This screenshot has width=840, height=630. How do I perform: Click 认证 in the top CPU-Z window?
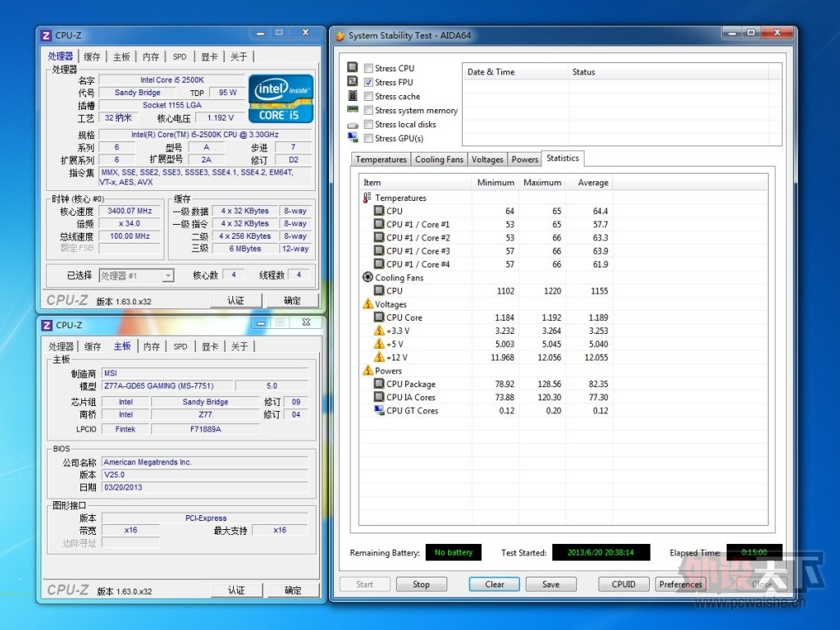coord(235,300)
